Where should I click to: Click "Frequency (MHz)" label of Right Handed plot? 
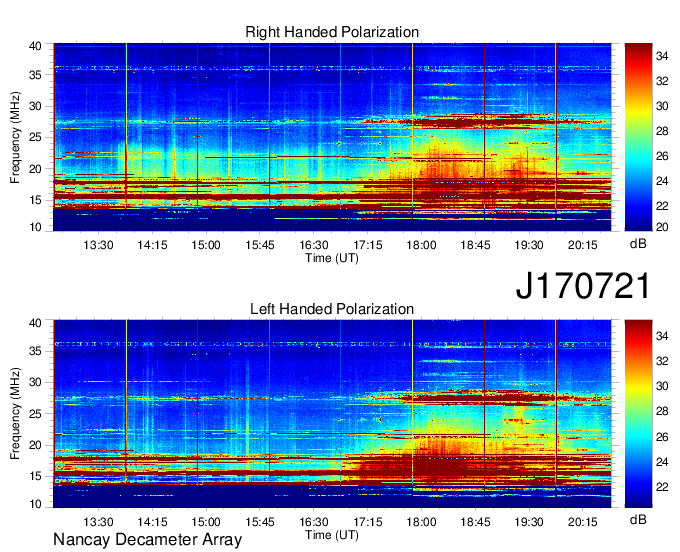click(x=15, y=137)
